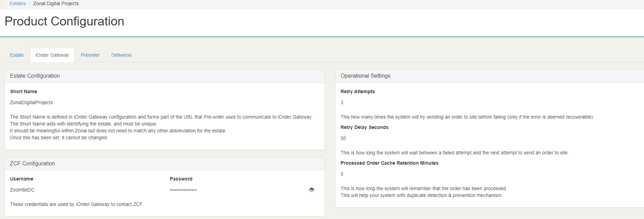This screenshot has width=644, height=219.
Task: Navigate to Estates breadcrumb link
Action: tap(18, 3)
